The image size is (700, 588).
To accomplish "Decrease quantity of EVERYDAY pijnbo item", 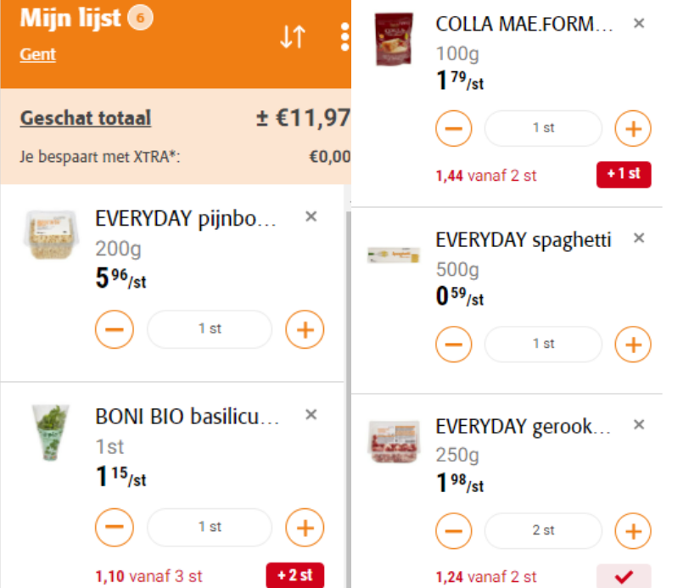I will point(115,329).
